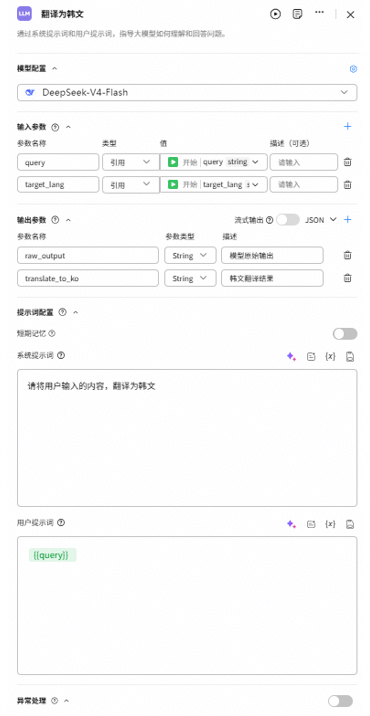Insert variable {x} into system prompt

[x=330, y=357]
